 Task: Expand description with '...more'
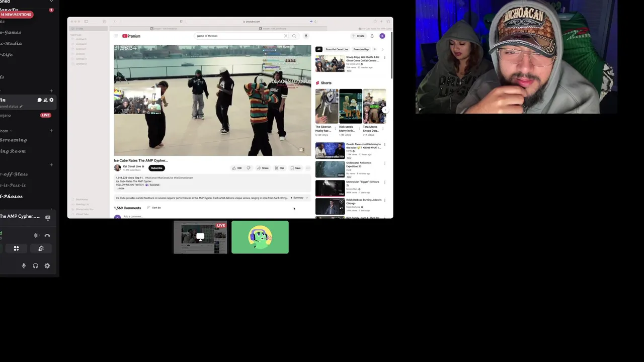tap(121, 188)
